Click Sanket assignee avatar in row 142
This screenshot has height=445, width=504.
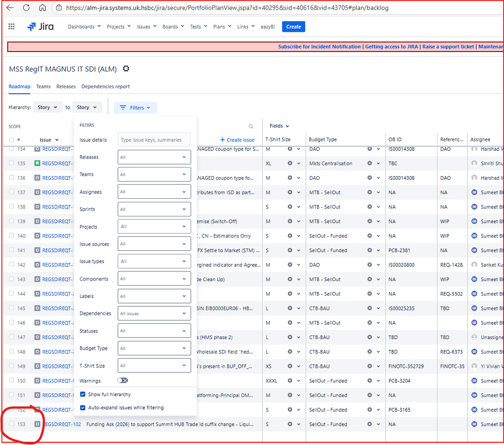coord(474,264)
